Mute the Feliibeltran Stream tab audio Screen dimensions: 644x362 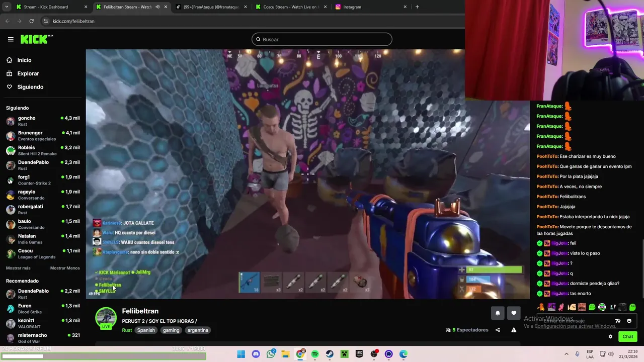(x=158, y=7)
